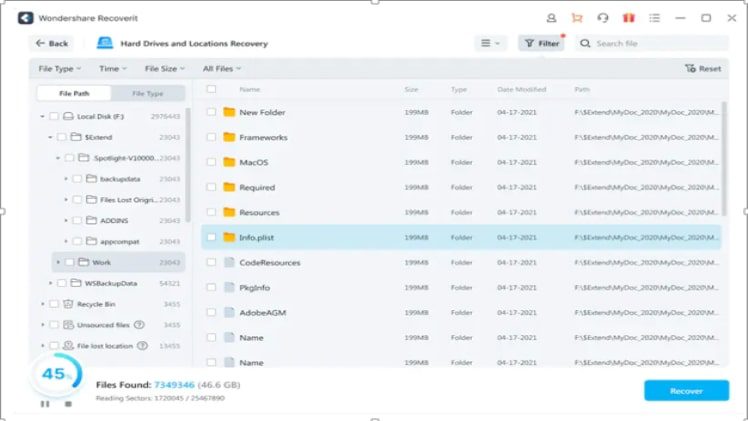The height and width of the screenshot is (421, 748).
Task: Sort by the Date Modified column header
Action: 521,89
